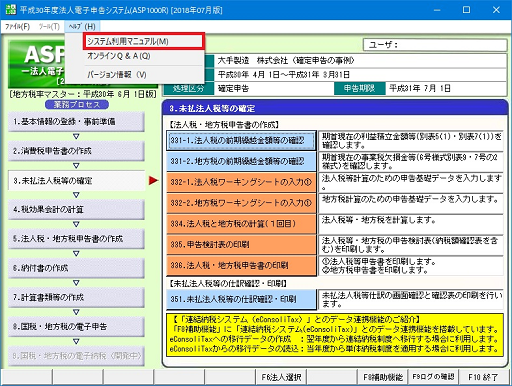The image size is (512, 386).
Task: Click the 処理区分 label
Action: pos(188,88)
